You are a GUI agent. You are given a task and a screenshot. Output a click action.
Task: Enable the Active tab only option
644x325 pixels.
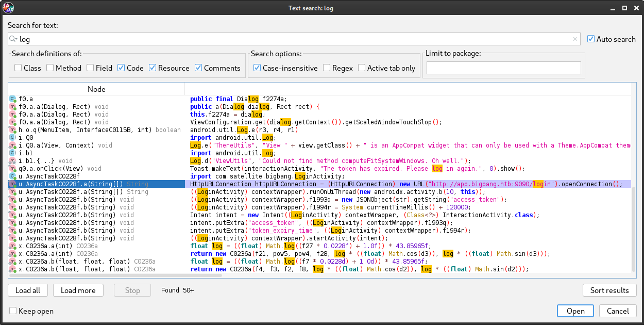pos(362,68)
